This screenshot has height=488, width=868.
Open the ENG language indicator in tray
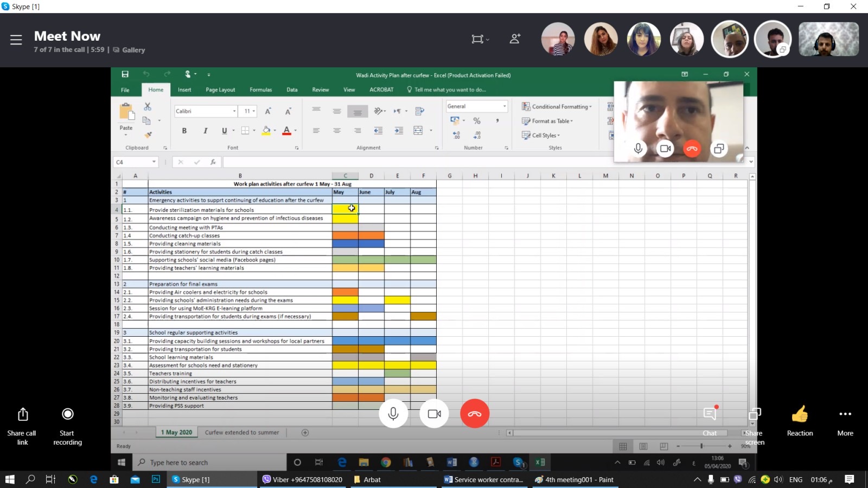[x=795, y=479]
